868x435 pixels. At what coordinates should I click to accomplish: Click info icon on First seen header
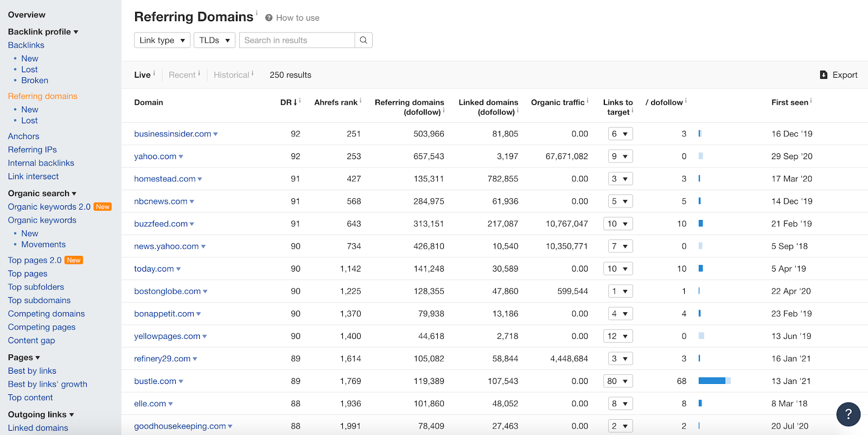tap(811, 100)
